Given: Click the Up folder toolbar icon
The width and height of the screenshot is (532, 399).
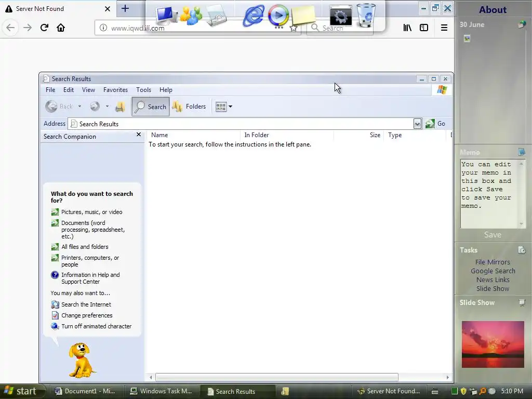Looking at the screenshot, I should (x=120, y=107).
